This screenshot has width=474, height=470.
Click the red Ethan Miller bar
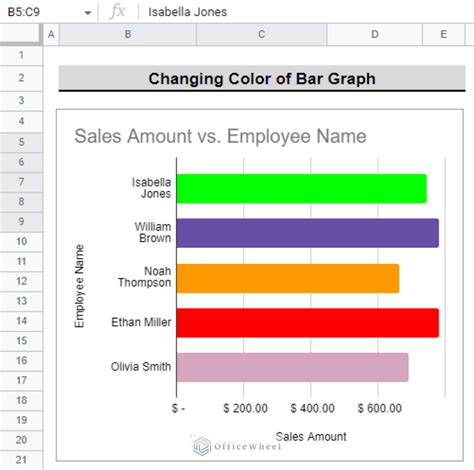[308, 323]
